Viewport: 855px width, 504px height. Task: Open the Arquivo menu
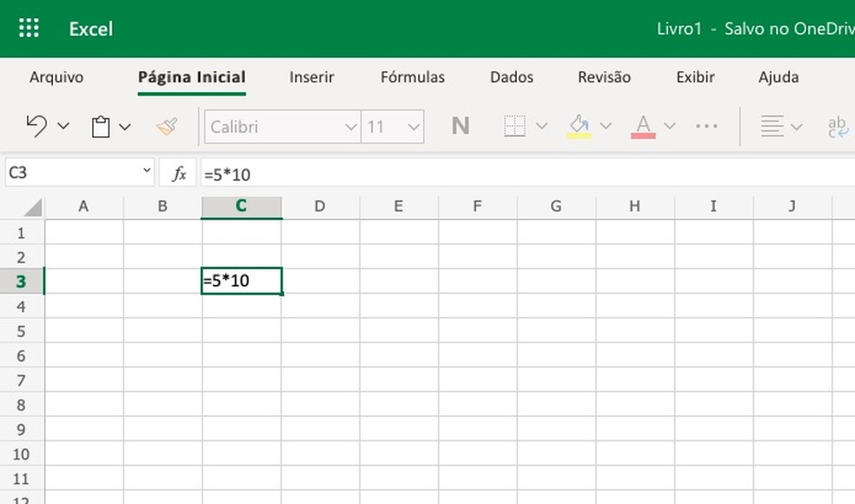point(56,76)
